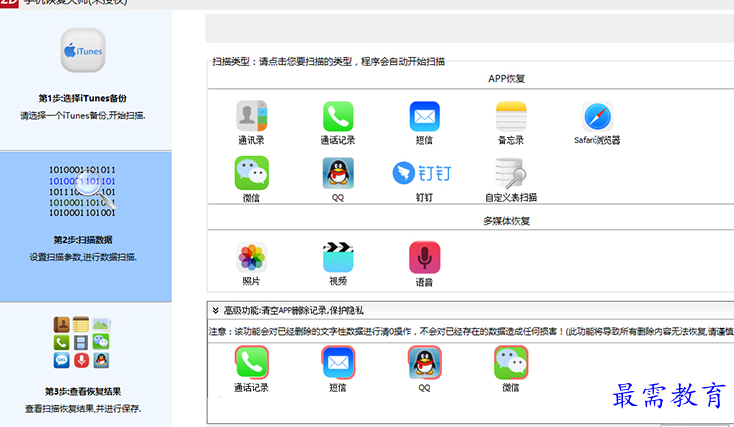Choose the QQ penguin icon in APP恢复

point(338,173)
